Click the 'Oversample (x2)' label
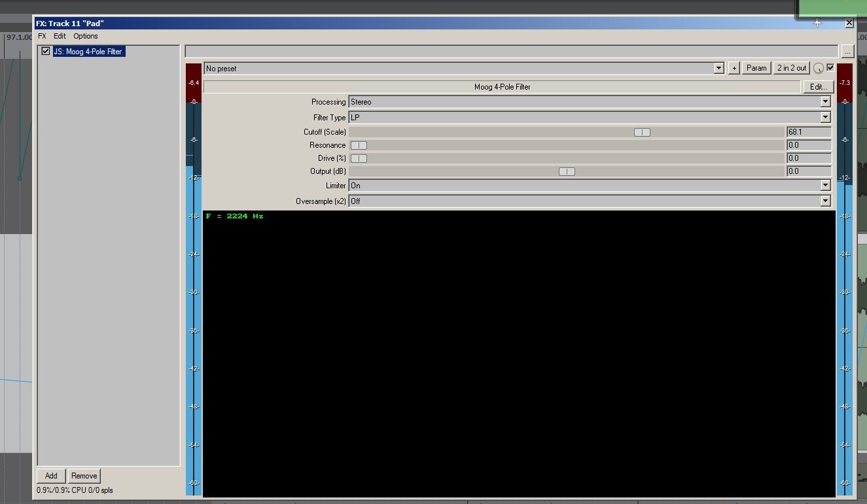The image size is (867, 504). click(321, 201)
